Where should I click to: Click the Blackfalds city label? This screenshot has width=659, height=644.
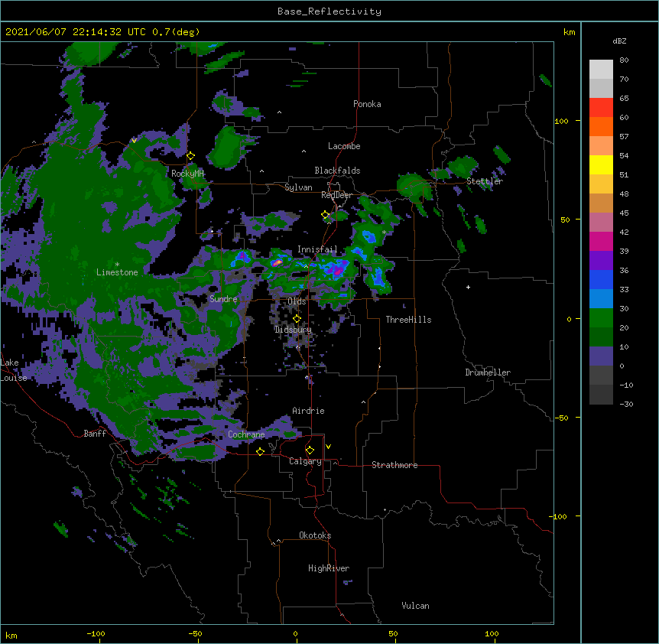337,171
